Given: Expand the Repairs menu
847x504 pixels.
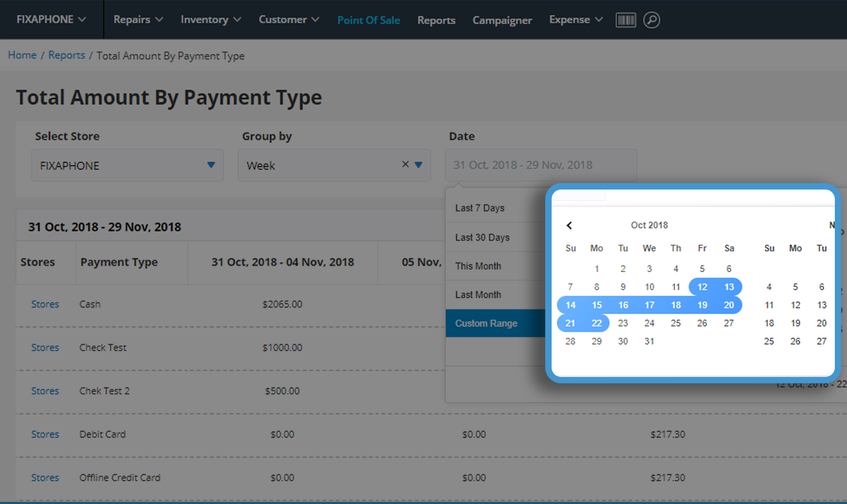Looking at the screenshot, I should point(138,20).
